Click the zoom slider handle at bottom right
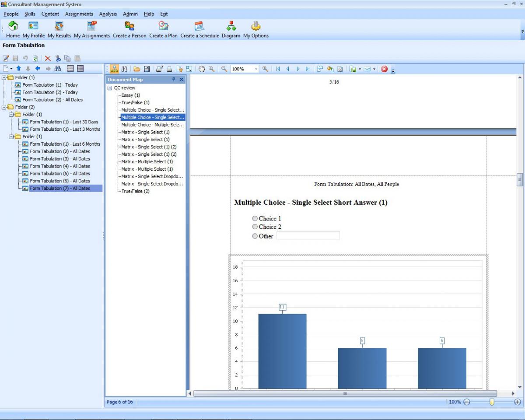Image resolution: width=525 pixels, height=420 pixels. pyautogui.click(x=492, y=402)
